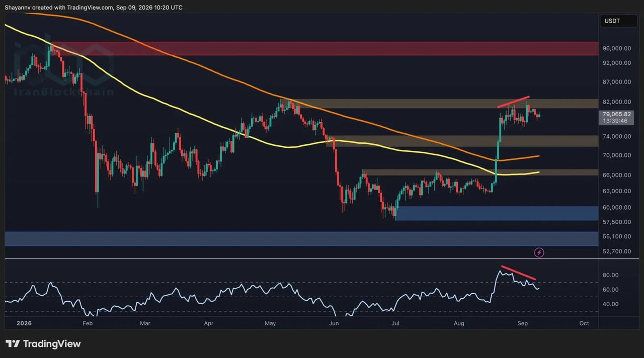Select Feb on the time axis

tap(88, 323)
